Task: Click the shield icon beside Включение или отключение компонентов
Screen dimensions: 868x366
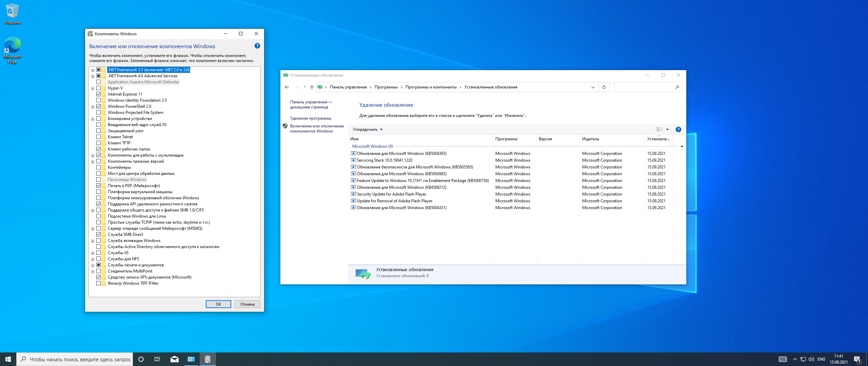Action: [285, 126]
